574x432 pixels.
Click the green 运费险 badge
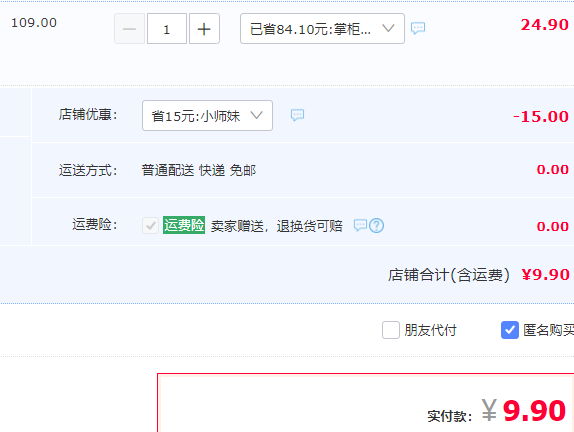click(x=184, y=225)
